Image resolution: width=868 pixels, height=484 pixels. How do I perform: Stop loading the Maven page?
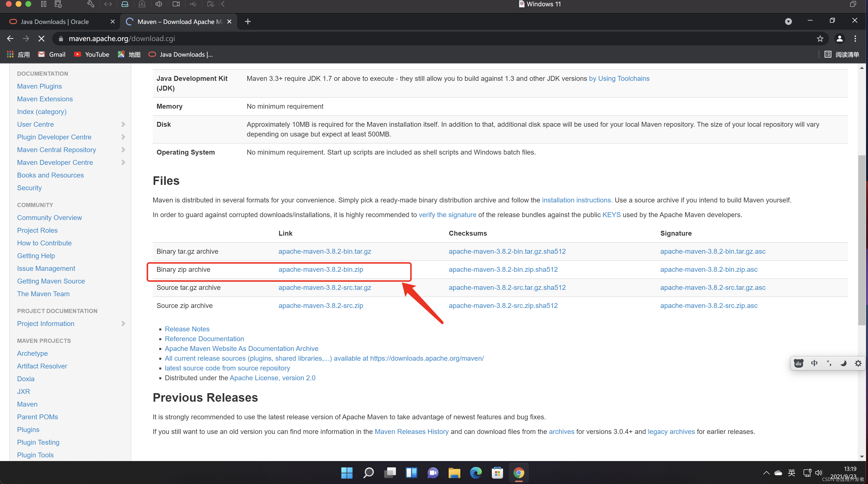(41, 38)
